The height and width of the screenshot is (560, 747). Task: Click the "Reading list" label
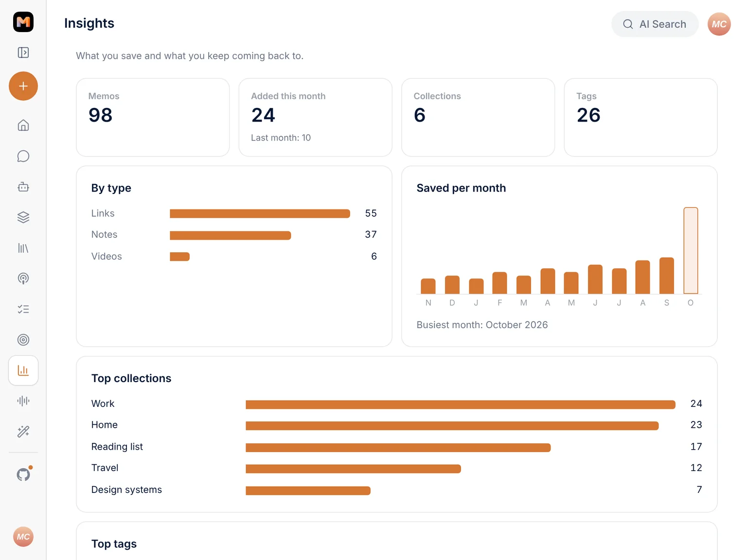point(117,447)
